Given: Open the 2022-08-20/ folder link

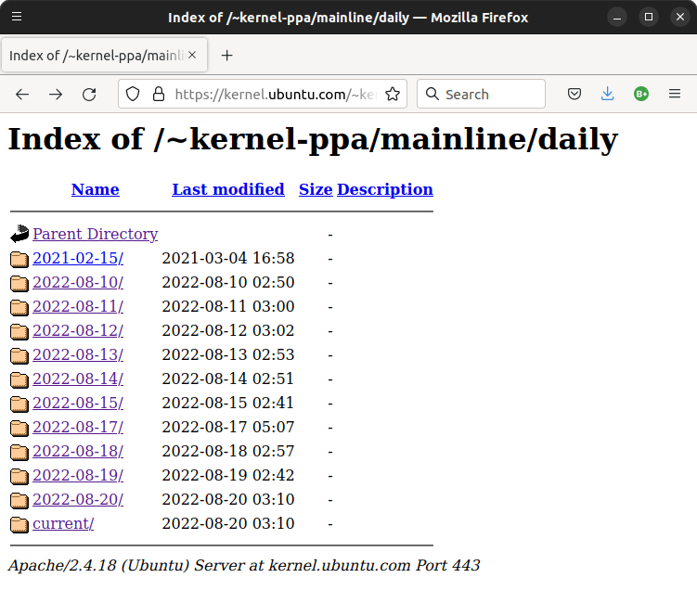Looking at the screenshot, I should tap(78, 499).
